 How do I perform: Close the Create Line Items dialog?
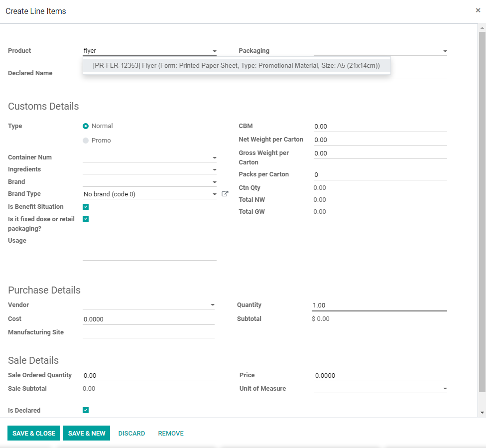click(x=478, y=10)
